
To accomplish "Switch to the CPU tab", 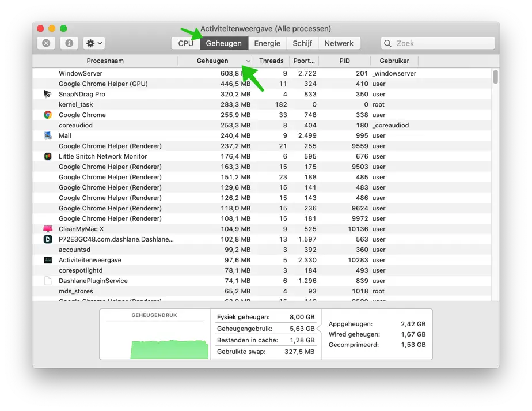I will point(185,43).
